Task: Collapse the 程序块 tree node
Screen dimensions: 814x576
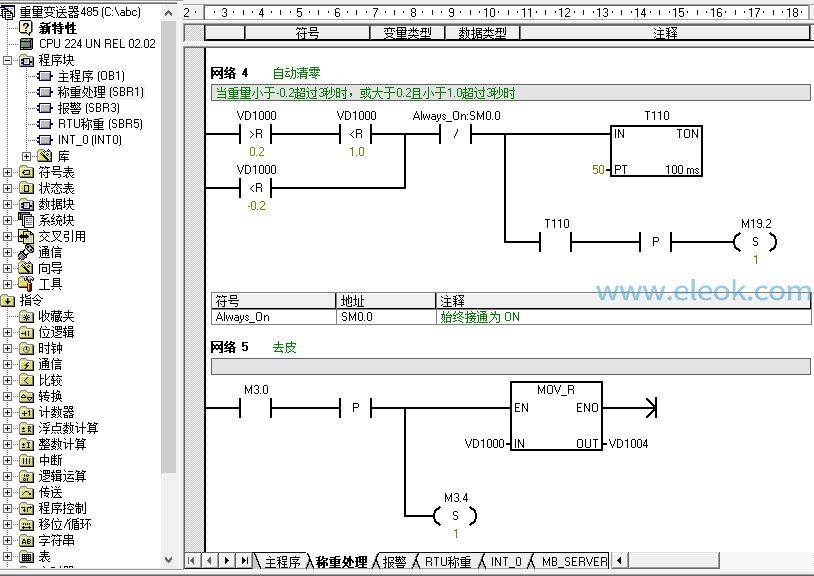Action: pyautogui.click(x=7, y=60)
